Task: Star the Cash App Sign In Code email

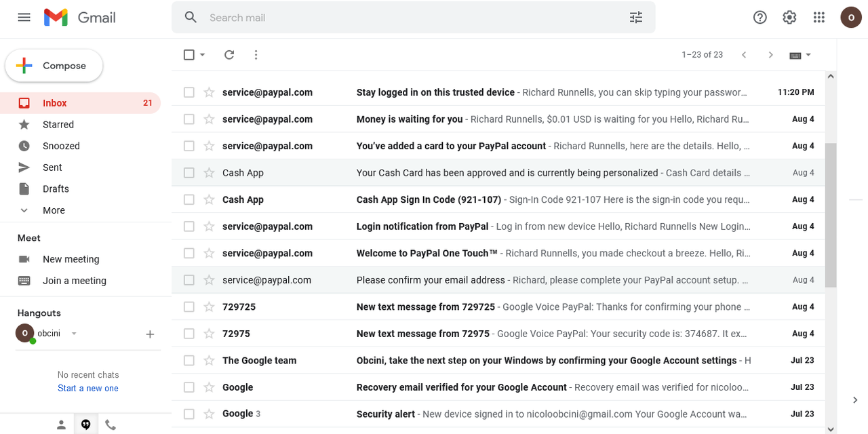Action: pyautogui.click(x=209, y=199)
